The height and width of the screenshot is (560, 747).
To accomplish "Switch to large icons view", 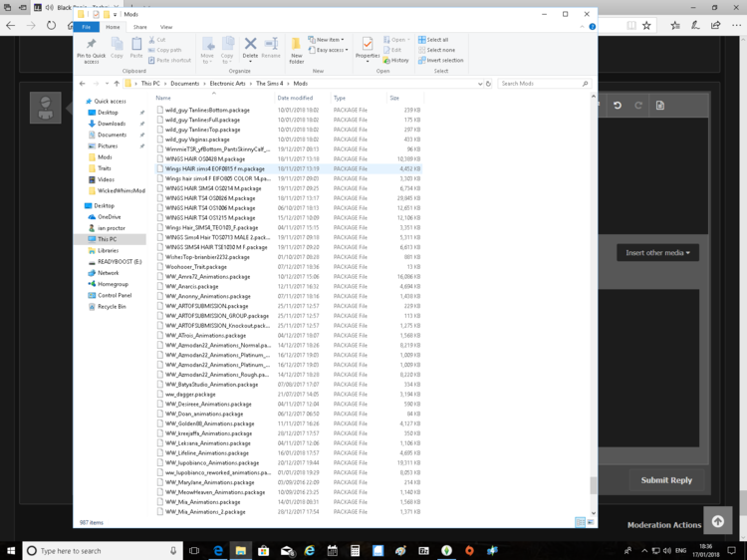I will click(591, 522).
